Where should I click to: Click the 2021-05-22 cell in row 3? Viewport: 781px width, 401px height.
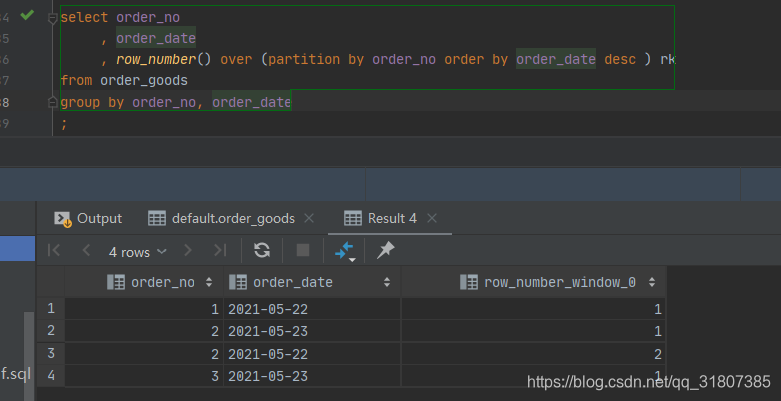312,354
